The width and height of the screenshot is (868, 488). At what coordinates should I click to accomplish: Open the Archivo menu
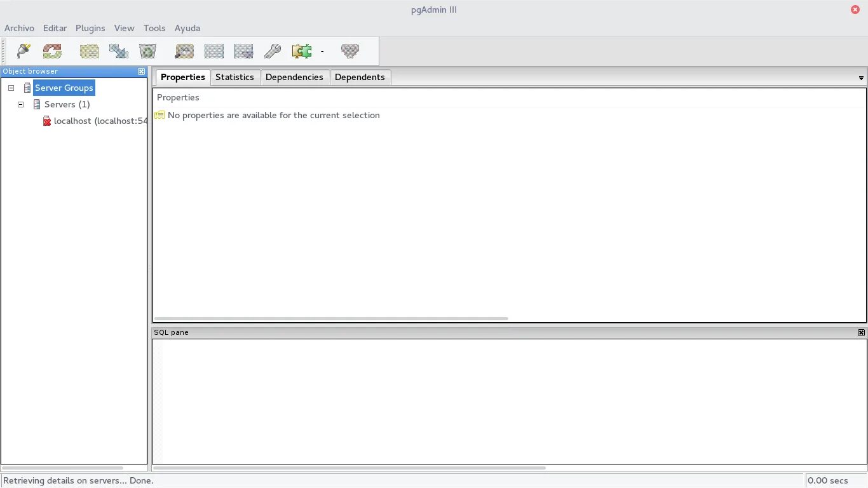tap(19, 28)
